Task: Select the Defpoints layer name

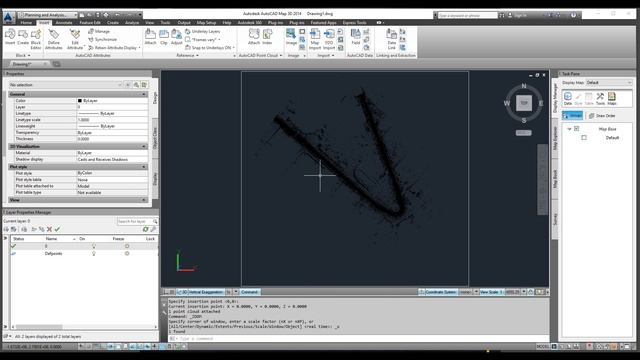Action: coord(53,253)
